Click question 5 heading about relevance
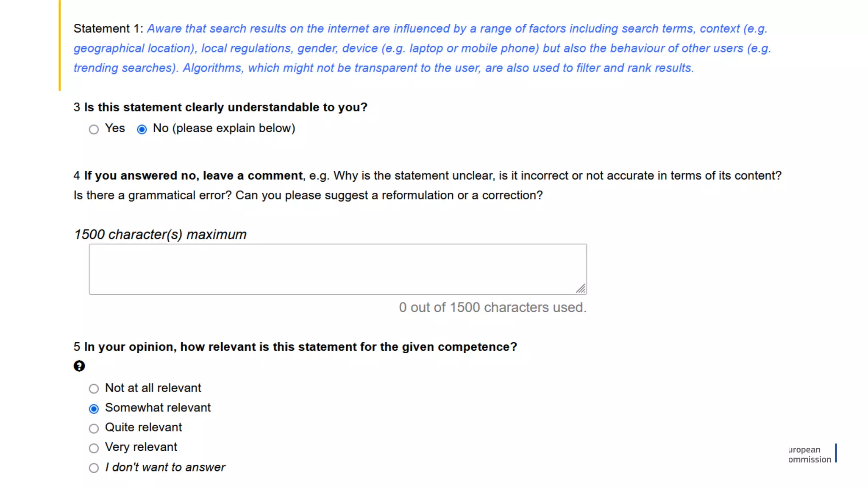This screenshot has height=488, width=868. (295, 347)
